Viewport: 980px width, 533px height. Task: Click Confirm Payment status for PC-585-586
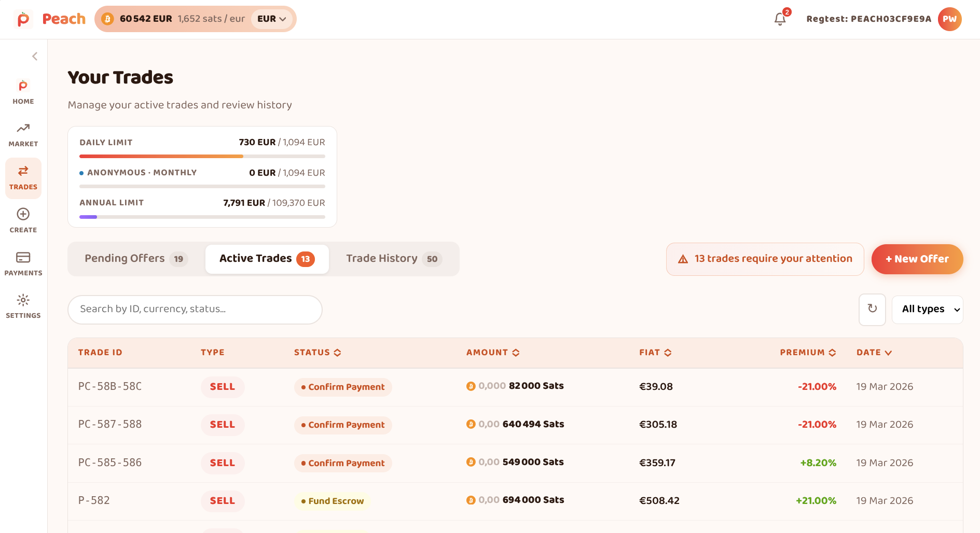tap(343, 463)
